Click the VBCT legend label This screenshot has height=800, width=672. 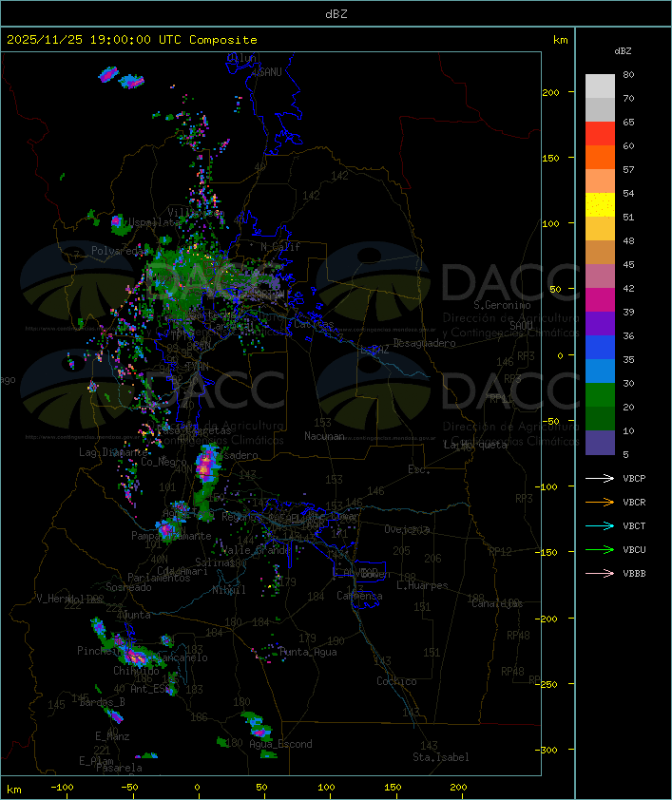(634, 526)
